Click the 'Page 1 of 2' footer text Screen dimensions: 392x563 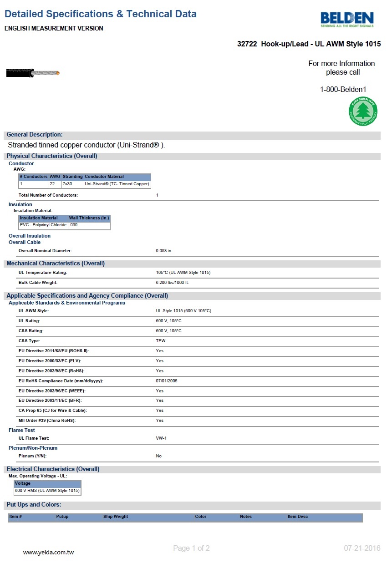coord(191,548)
